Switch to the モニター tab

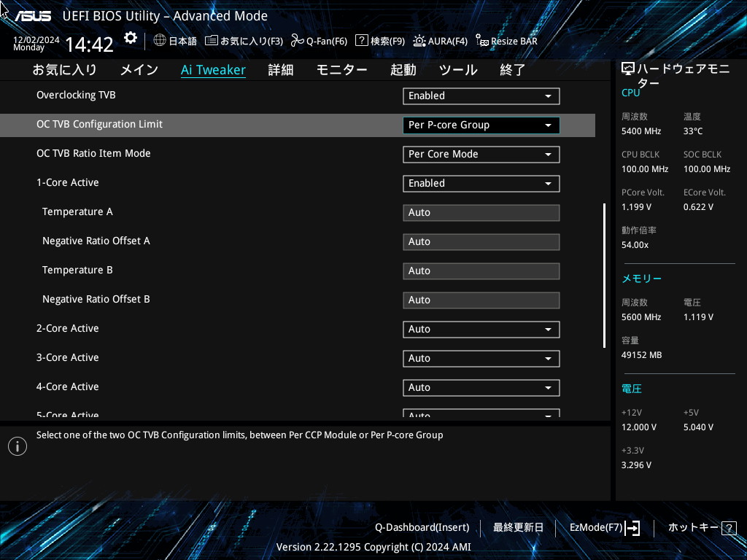341,70
